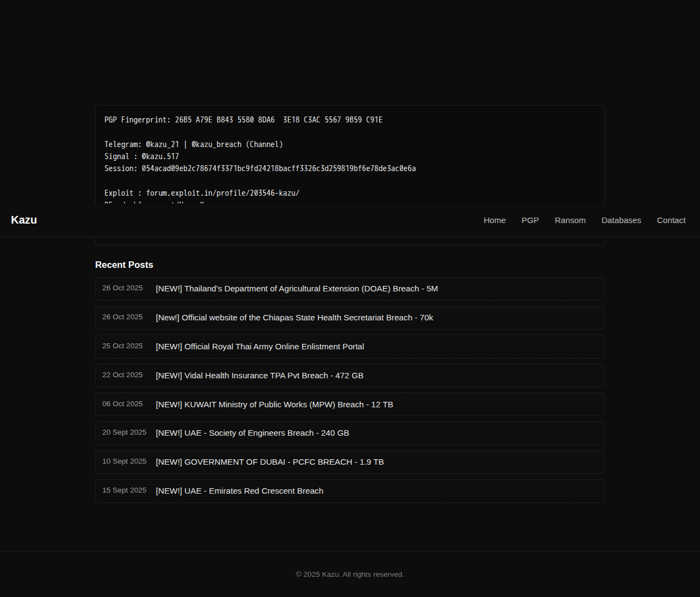This screenshot has width=700, height=597.
Task: Click the KUWAIT Ministry of Public Works post
Action: click(274, 405)
